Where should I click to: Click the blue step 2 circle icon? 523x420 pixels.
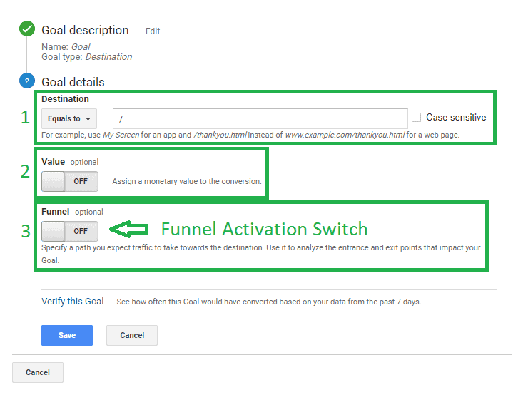pyautogui.click(x=27, y=81)
